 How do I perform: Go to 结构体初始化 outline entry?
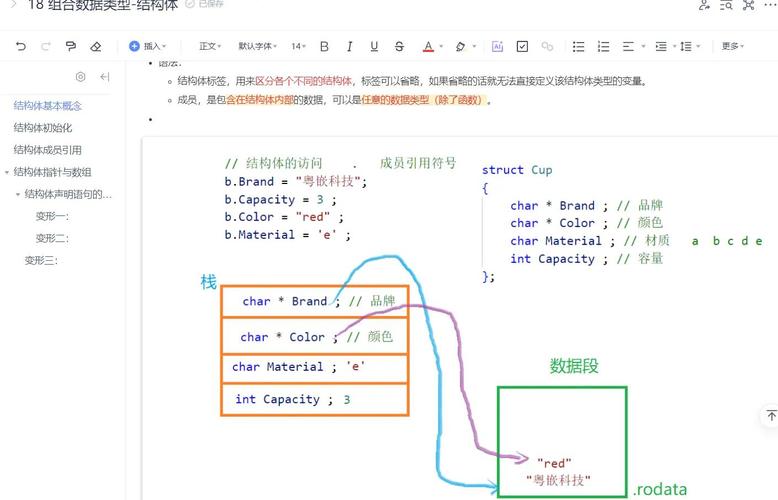[43, 127]
